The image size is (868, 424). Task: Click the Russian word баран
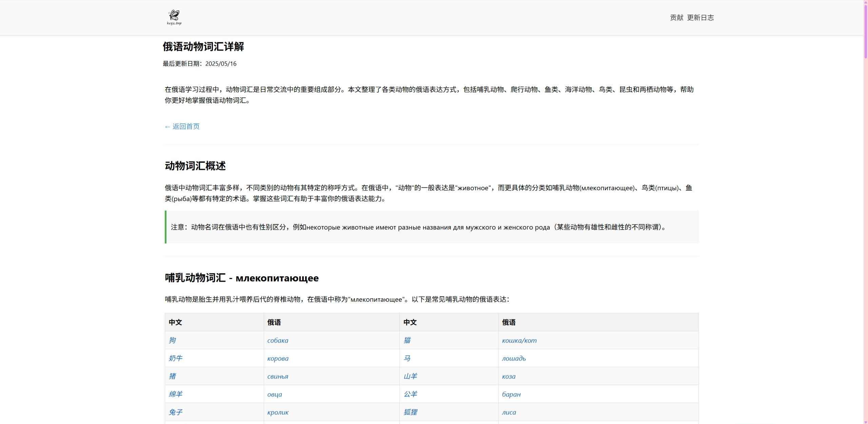pyautogui.click(x=511, y=394)
